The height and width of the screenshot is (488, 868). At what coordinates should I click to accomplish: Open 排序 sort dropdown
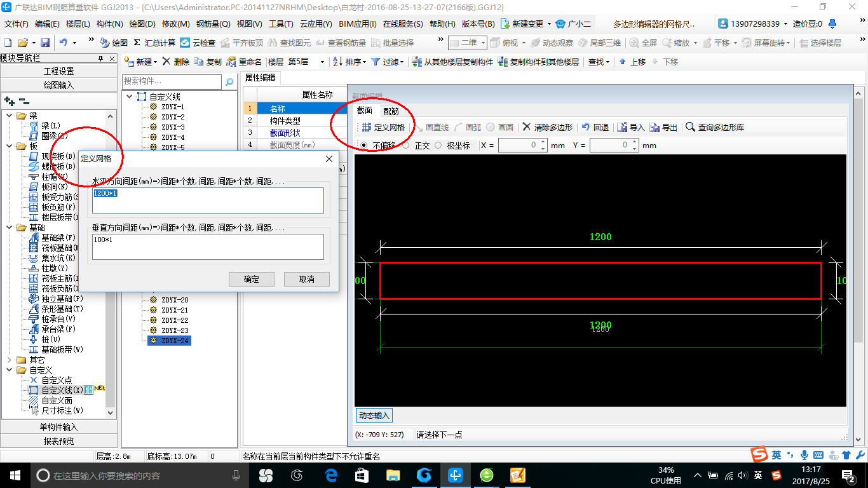click(349, 62)
